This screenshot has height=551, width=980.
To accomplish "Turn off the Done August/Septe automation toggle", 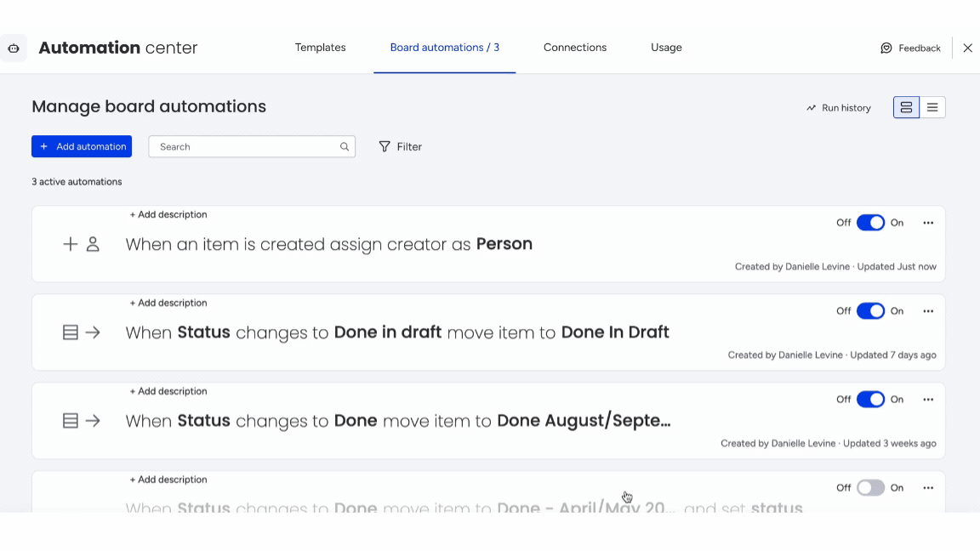I will pyautogui.click(x=870, y=400).
